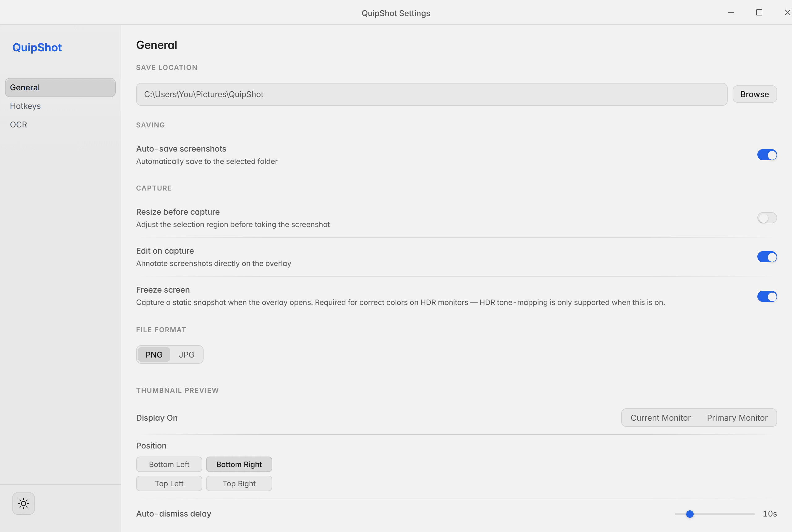
Task: Choose Current Monitor for thumbnail display
Action: tap(660, 418)
